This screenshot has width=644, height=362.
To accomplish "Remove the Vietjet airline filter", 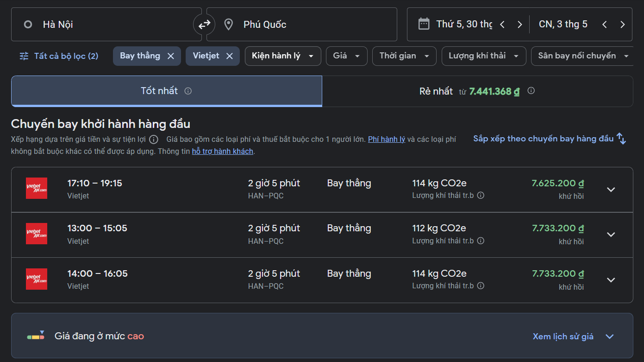I will tap(229, 56).
